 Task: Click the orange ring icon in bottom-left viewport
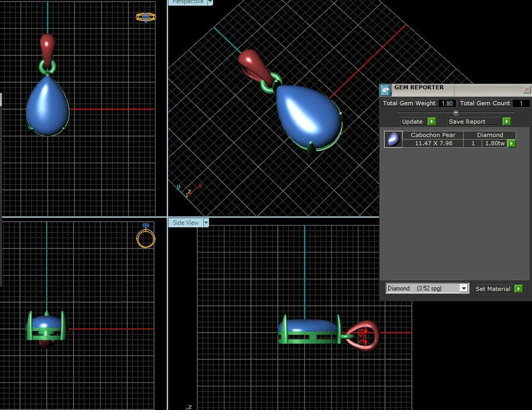click(146, 236)
